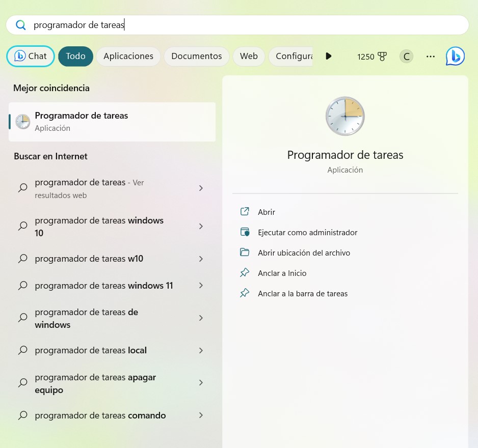Click the play arrow icon in toolbar
This screenshot has width=478, height=448.
pyautogui.click(x=329, y=56)
